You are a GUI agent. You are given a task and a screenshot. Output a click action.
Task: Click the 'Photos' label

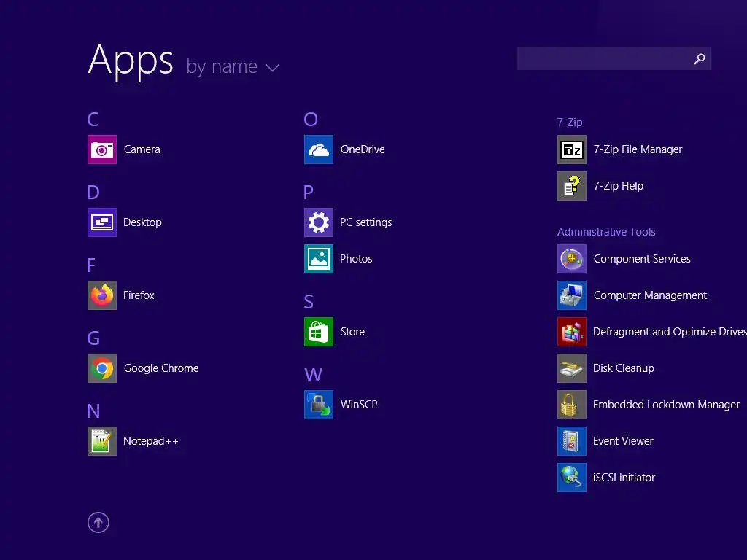click(x=356, y=259)
